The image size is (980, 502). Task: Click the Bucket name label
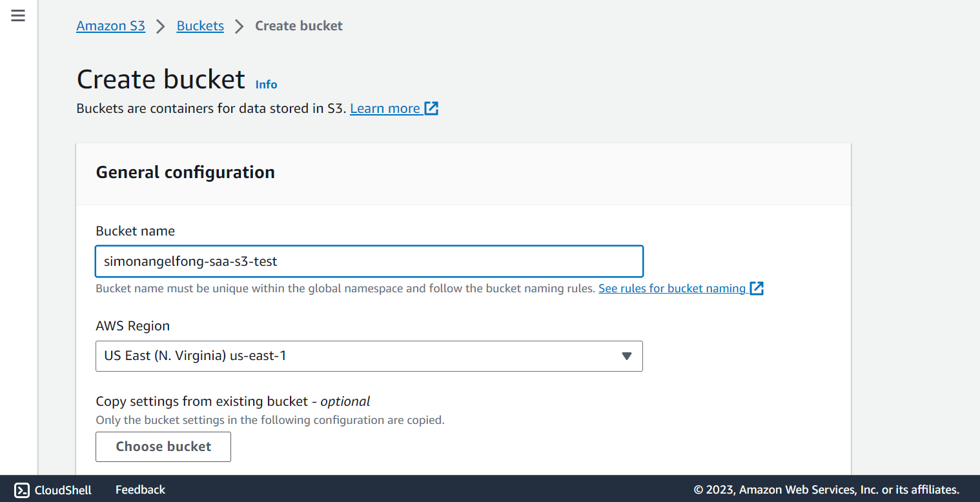136,231
